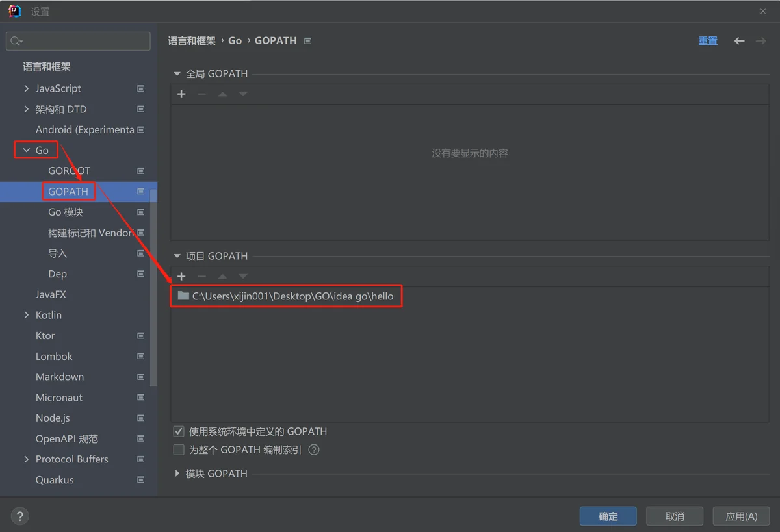Click project icon on Node.js row
Viewport: 780px width, 532px height.
141,418
